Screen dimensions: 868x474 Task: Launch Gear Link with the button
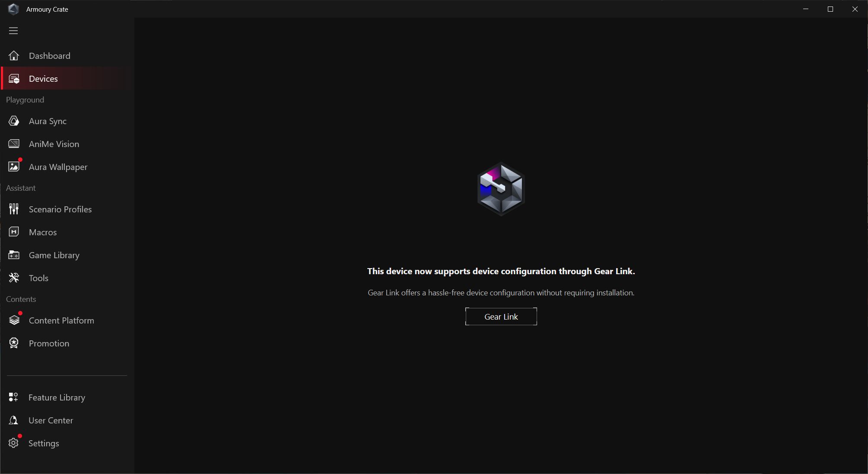coord(501,317)
